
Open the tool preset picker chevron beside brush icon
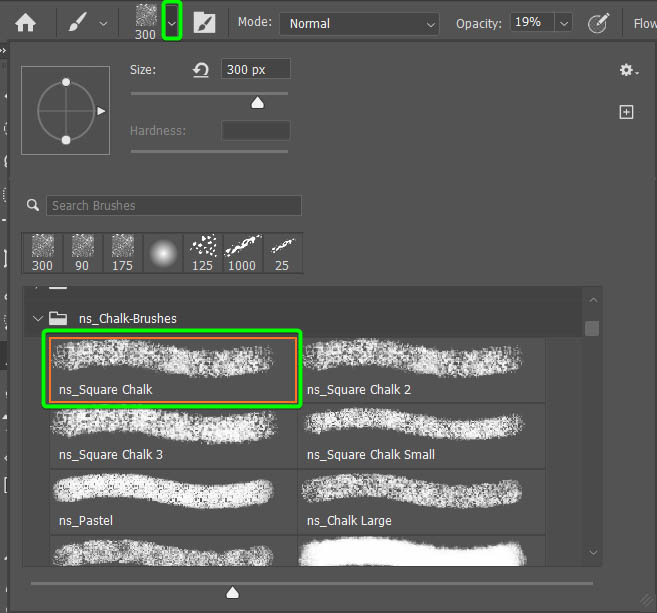point(103,24)
